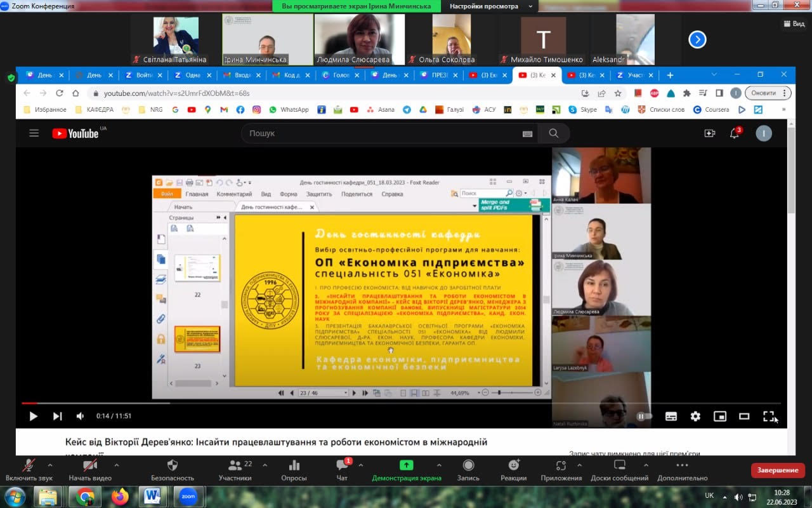Expand participants options arrow in Zoom

(265, 465)
